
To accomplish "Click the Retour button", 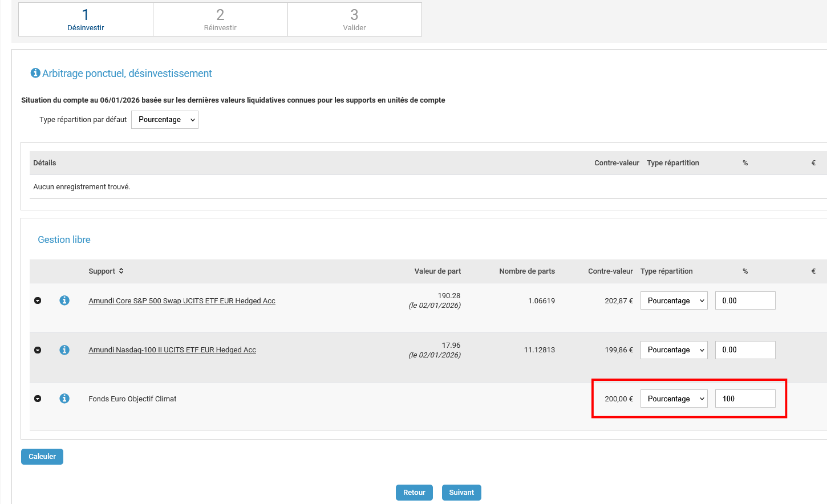I will point(414,493).
